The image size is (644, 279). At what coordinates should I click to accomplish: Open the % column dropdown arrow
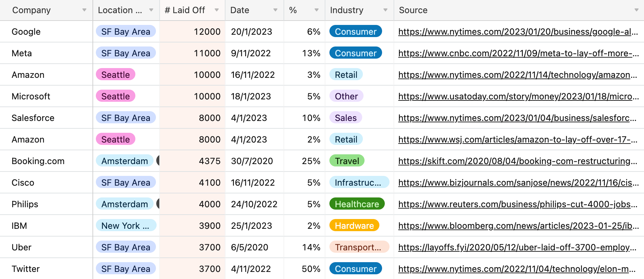point(317,10)
